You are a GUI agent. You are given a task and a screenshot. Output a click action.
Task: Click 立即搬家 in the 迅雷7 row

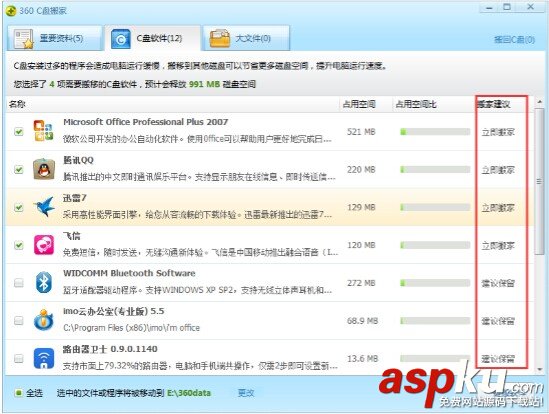pyautogui.click(x=498, y=208)
